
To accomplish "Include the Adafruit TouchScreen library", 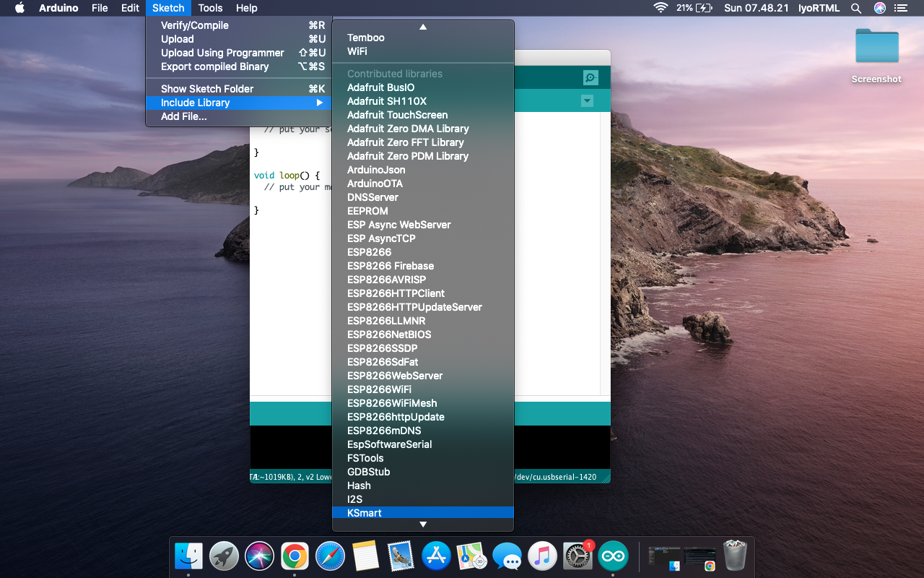I will click(x=423, y=115).
